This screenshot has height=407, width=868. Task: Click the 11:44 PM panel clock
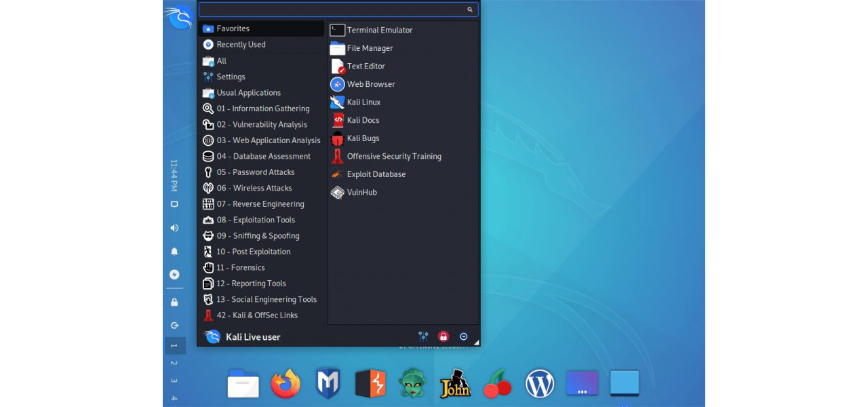pyautogui.click(x=174, y=175)
